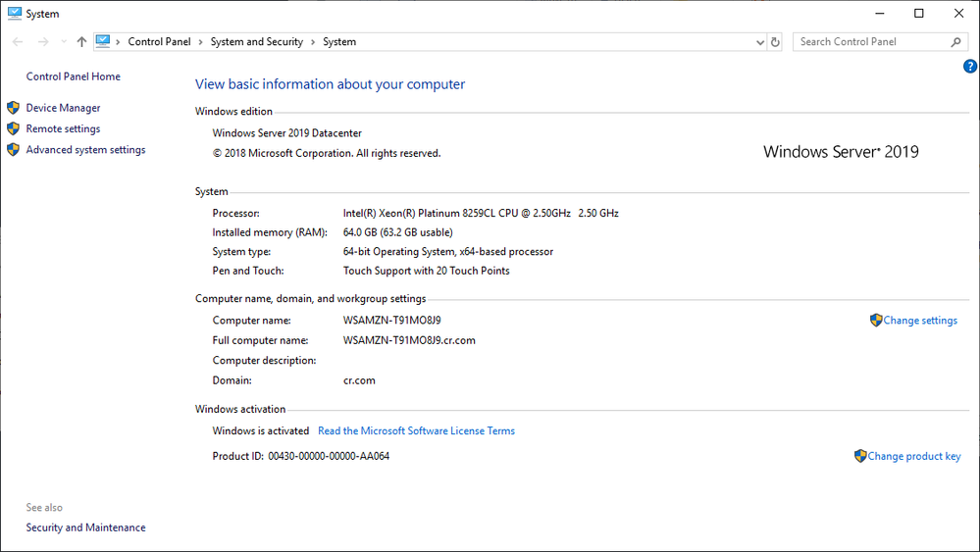The width and height of the screenshot is (980, 552).
Task: Open Security and Maintenance link
Action: 85,527
